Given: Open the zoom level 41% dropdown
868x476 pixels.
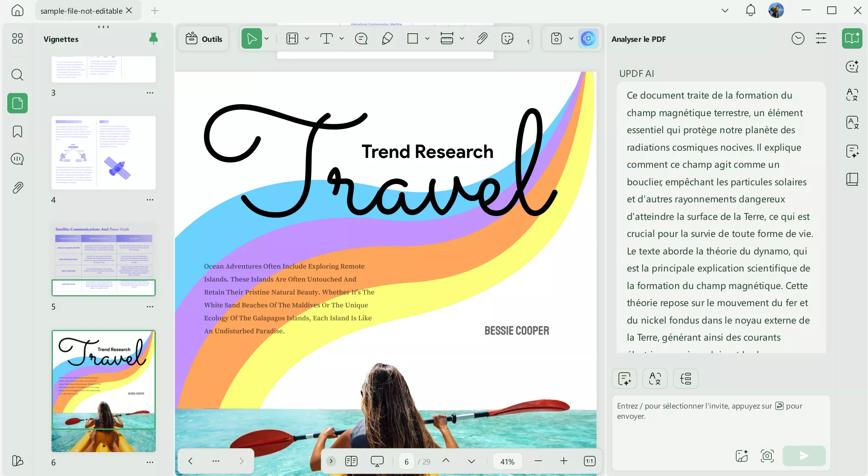Looking at the screenshot, I should (507, 461).
